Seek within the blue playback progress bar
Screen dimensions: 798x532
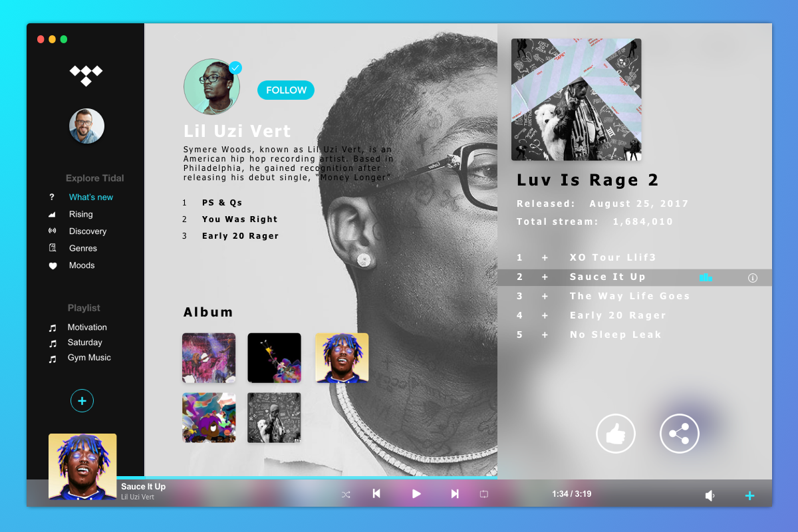tap(307, 477)
